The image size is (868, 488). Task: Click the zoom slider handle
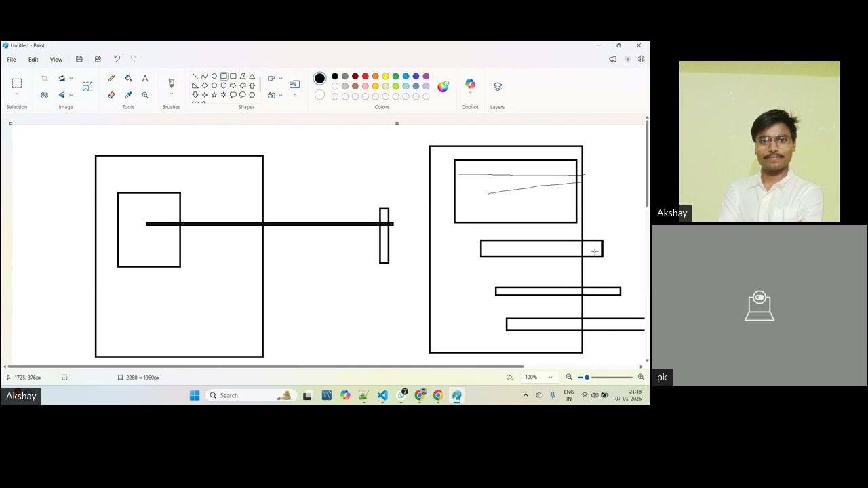click(x=587, y=378)
